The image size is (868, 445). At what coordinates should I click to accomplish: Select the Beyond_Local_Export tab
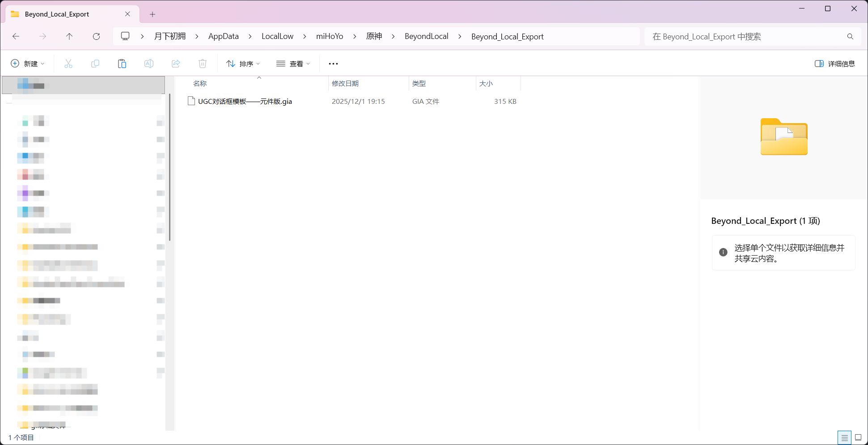coord(56,14)
